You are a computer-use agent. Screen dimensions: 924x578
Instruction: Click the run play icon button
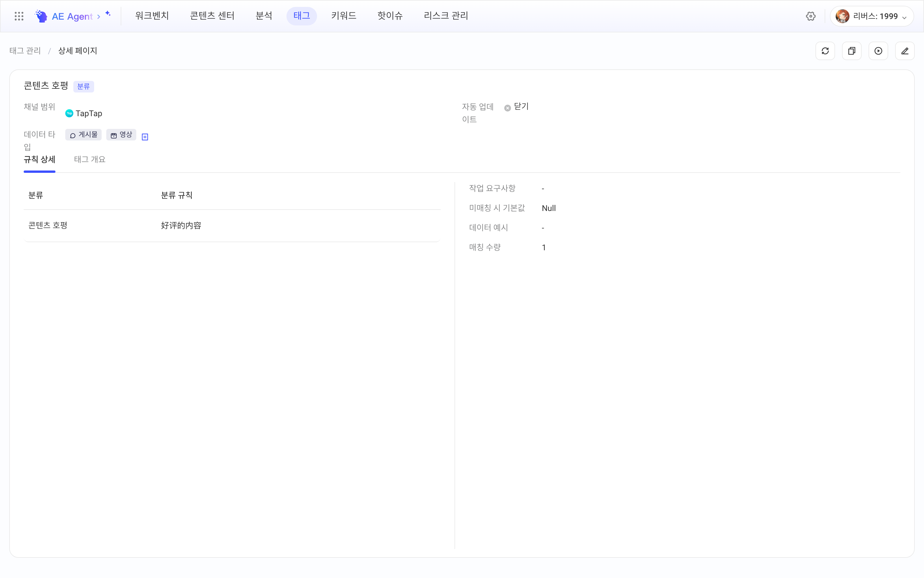pos(878,51)
